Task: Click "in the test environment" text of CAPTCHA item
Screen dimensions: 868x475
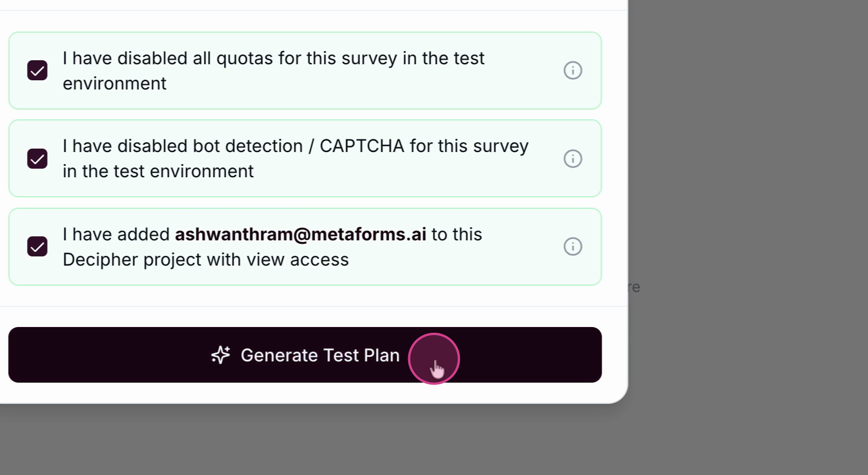Action: 158,172
